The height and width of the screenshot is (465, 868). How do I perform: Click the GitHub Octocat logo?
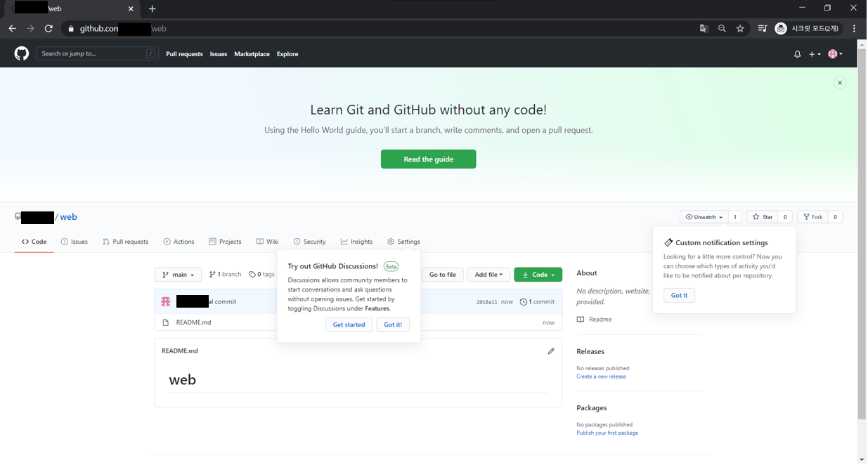coord(22,53)
